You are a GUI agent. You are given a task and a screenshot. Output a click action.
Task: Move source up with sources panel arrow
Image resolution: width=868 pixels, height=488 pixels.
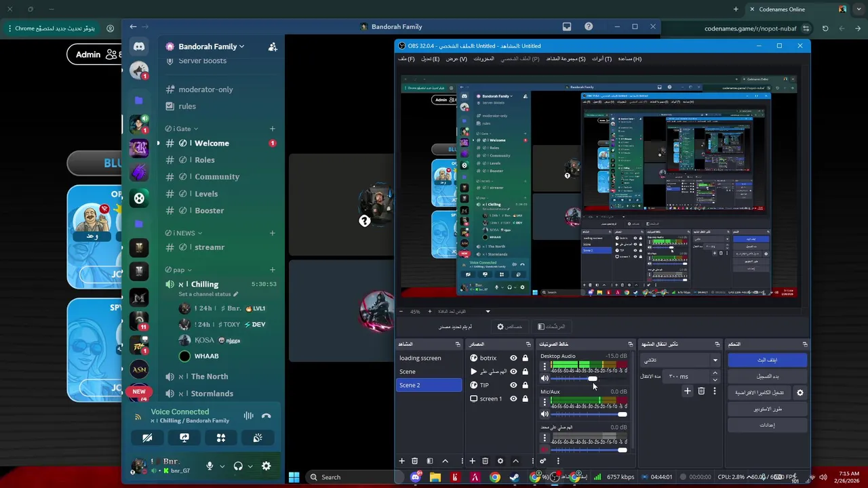515,461
